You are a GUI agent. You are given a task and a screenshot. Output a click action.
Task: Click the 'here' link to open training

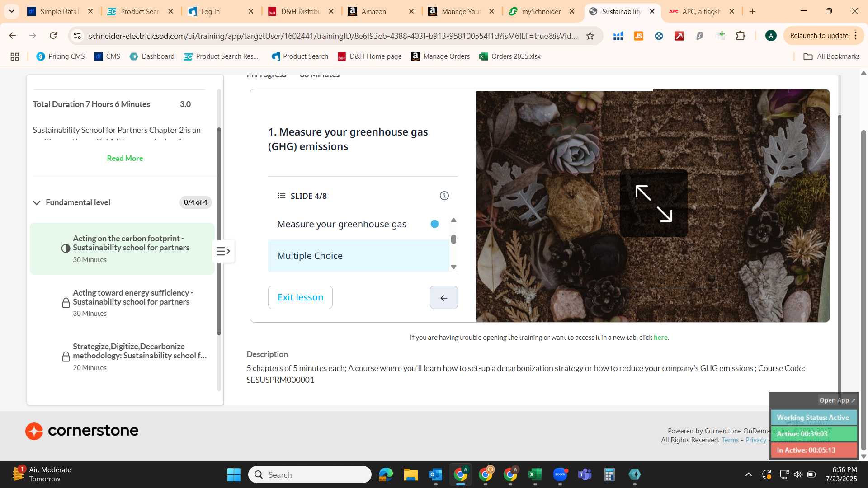[x=660, y=338]
